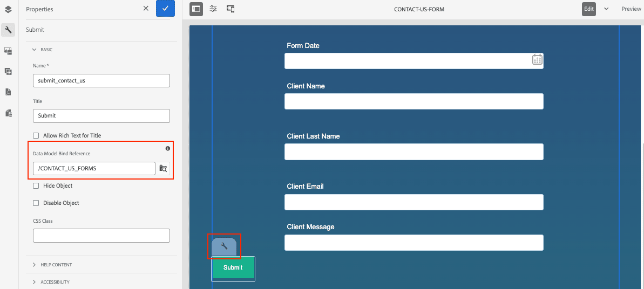This screenshot has height=289, width=644.
Task: Toggle the side panel icon
Action: click(x=196, y=9)
